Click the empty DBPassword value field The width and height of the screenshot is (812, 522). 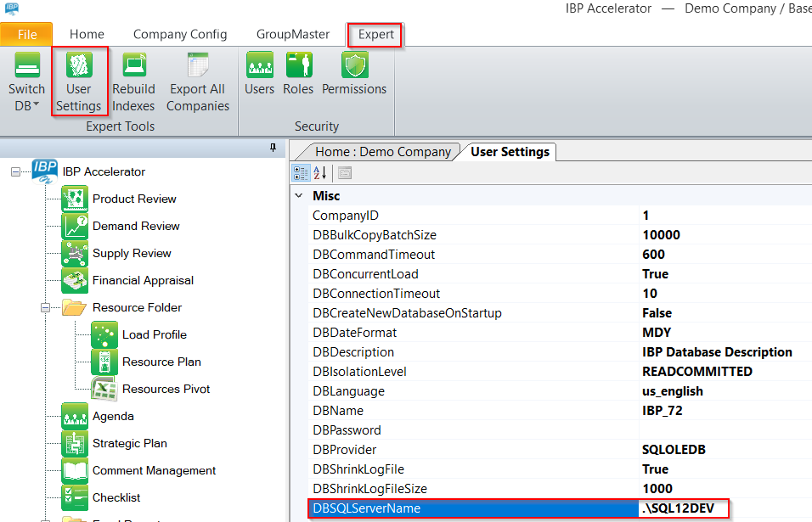pos(725,430)
